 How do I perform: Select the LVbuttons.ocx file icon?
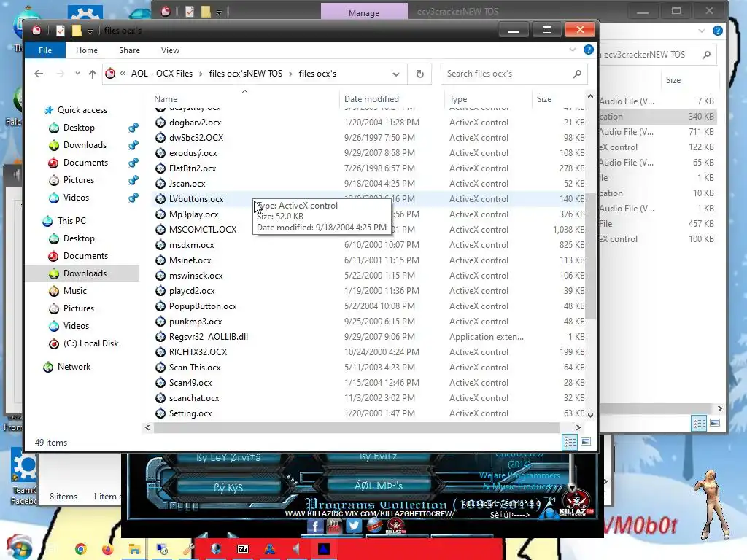click(x=160, y=199)
